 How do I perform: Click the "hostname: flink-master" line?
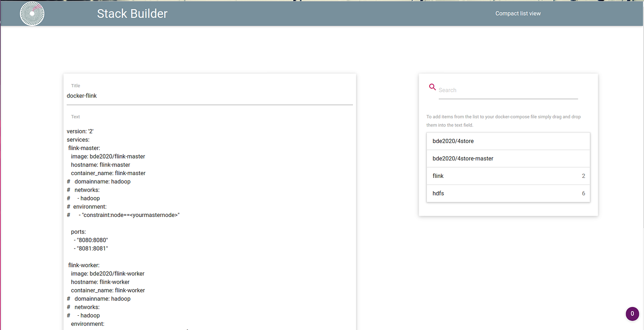point(100,165)
